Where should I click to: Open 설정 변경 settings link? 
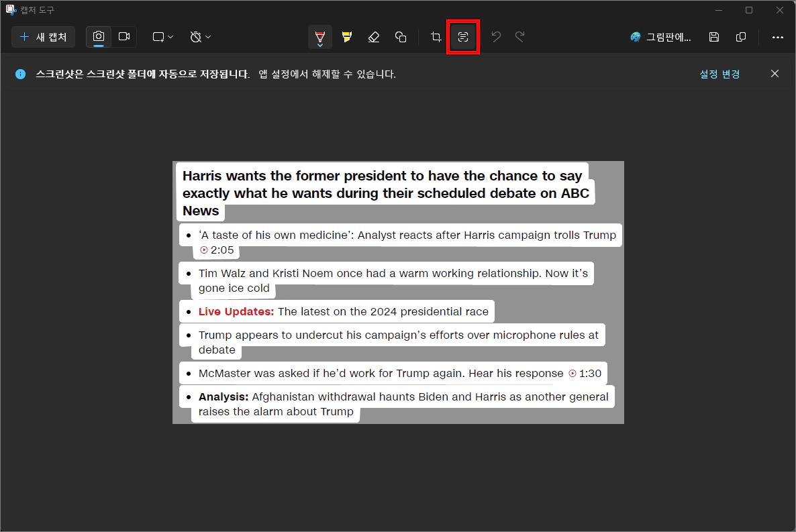(719, 74)
